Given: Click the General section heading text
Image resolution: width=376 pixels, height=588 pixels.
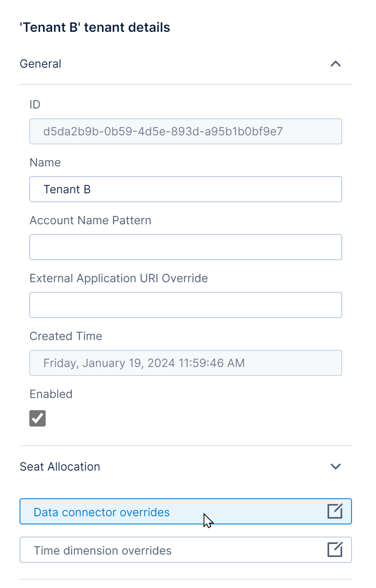Looking at the screenshot, I should pos(41,64).
